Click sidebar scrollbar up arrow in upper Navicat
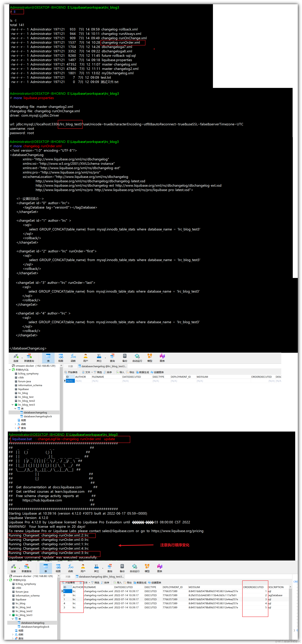This screenshot has width=302, height=644. pos(61,366)
